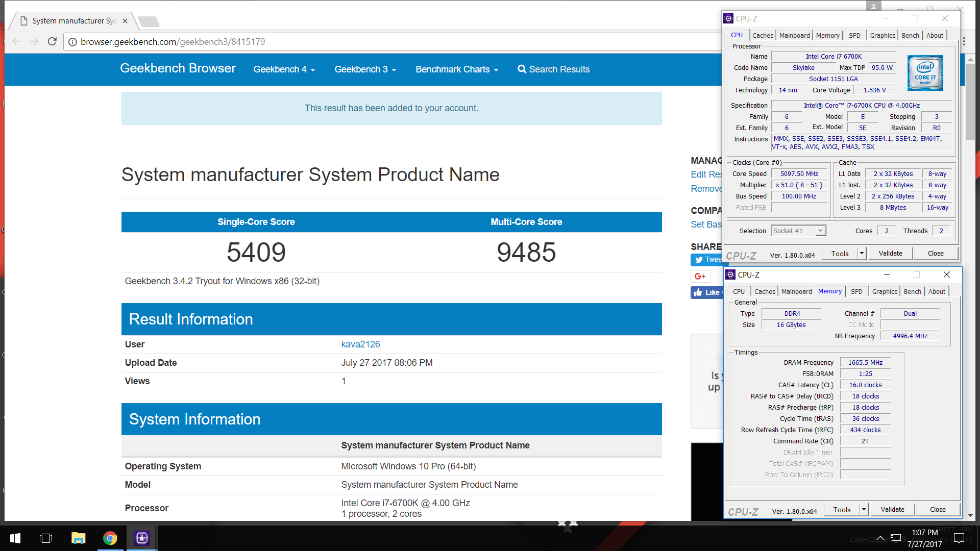The width and height of the screenshot is (980, 551).
Task: Click the Set Baseline link in sidebar
Action: tap(706, 224)
